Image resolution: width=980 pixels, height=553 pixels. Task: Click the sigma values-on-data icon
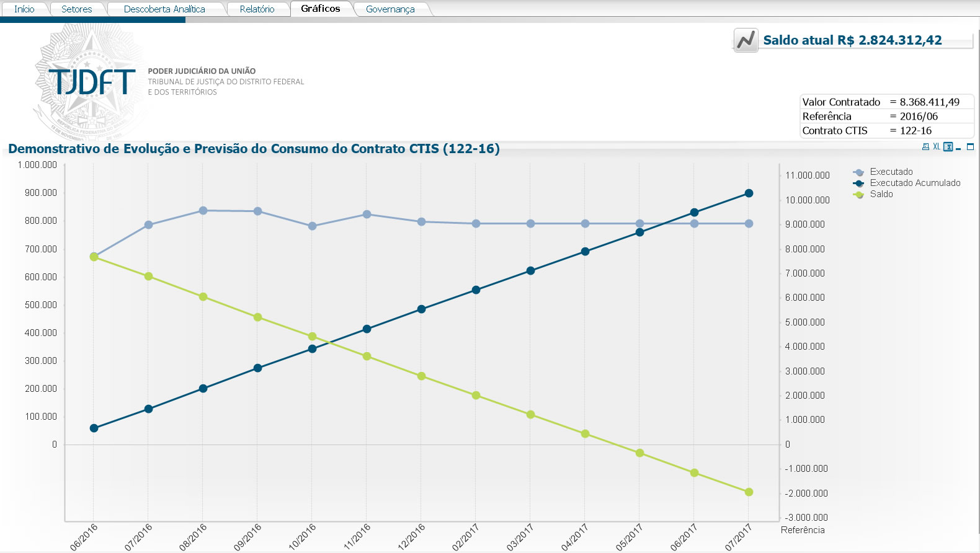tap(948, 147)
